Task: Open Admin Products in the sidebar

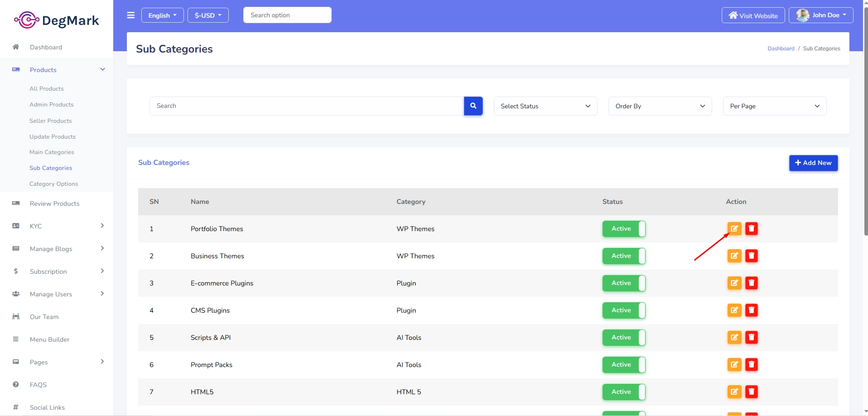Action: (x=51, y=104)
